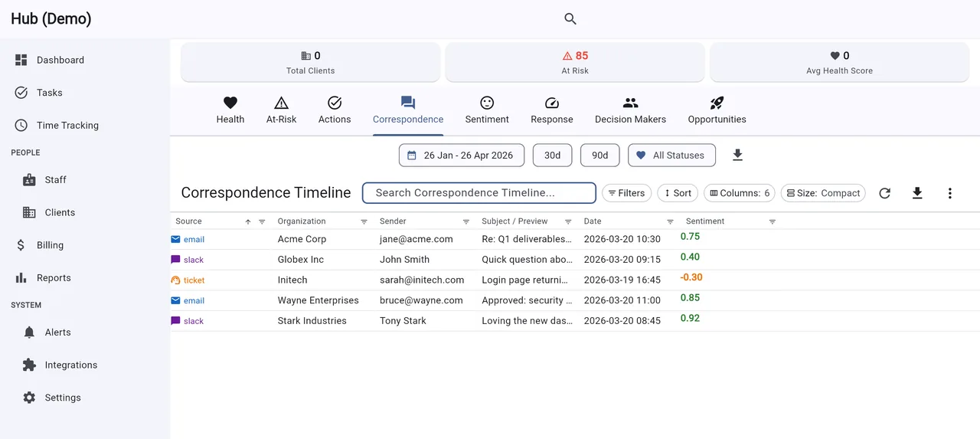
Task: Open the Sort options
Action: coord(678,193)
